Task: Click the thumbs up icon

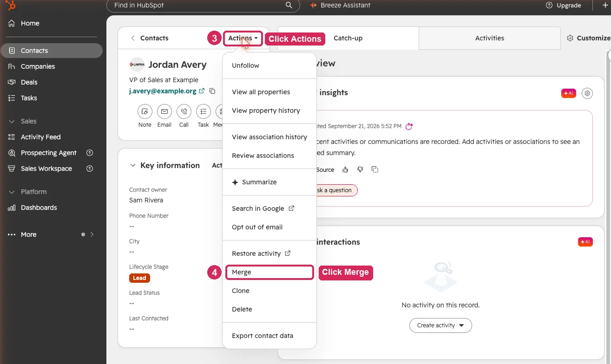Action: (345, 170)
